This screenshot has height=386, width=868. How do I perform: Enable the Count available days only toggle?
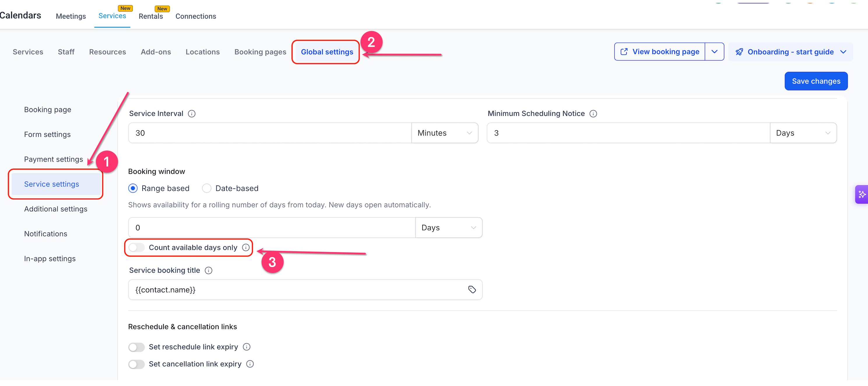click(x=136, y=248)
